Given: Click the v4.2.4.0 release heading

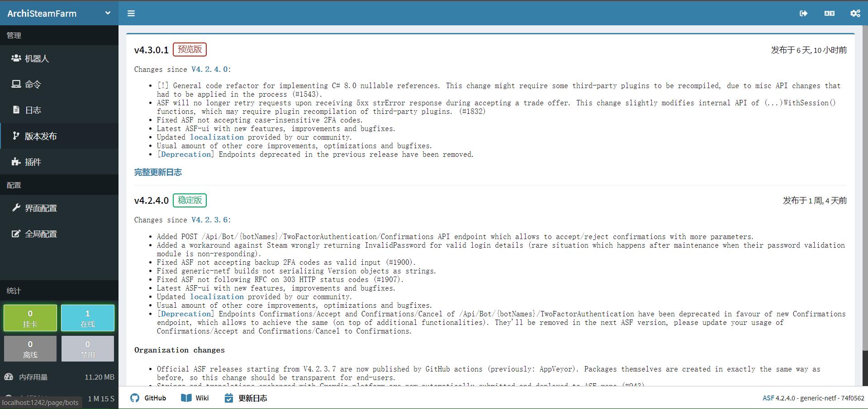Looking at the screenshot, I should click(152, 201).
